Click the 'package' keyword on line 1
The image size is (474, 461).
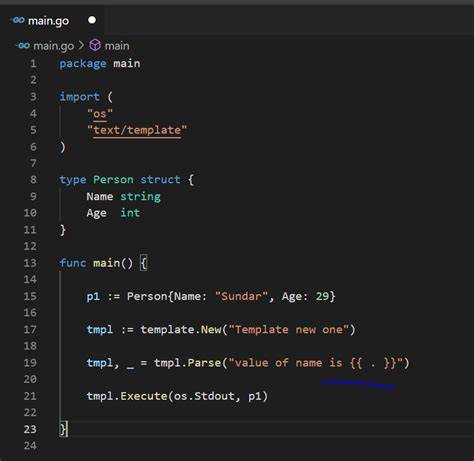tap(83, 64)
